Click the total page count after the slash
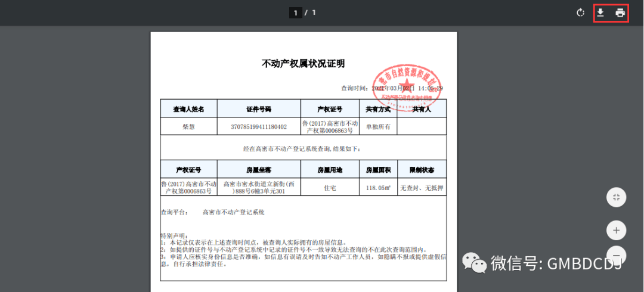The height and width of the screenshot is (292, 644). tap(314, 13)
